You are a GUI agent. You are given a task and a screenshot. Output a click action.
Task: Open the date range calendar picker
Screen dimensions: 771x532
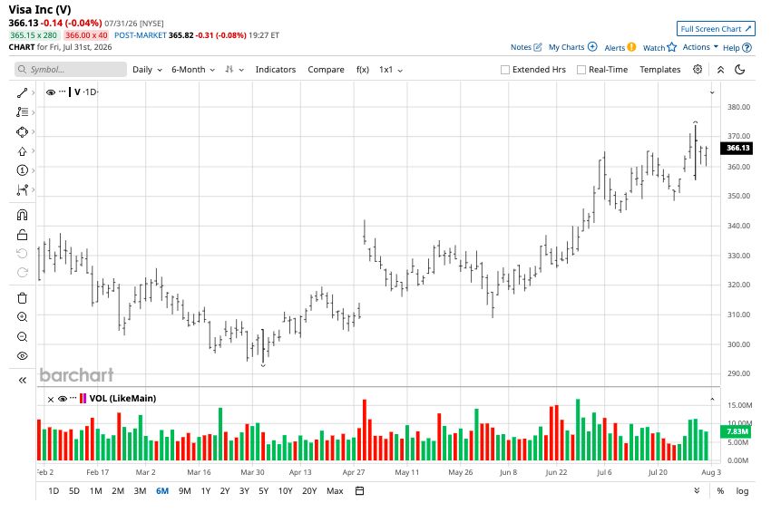click(x=360, y=490)
